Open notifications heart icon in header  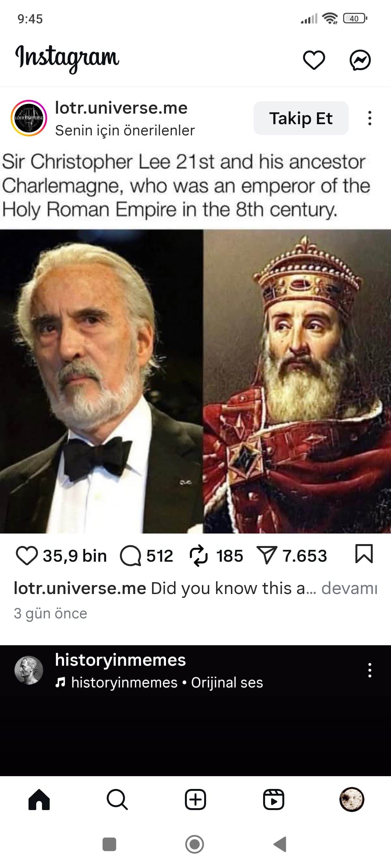coord(314,60)
